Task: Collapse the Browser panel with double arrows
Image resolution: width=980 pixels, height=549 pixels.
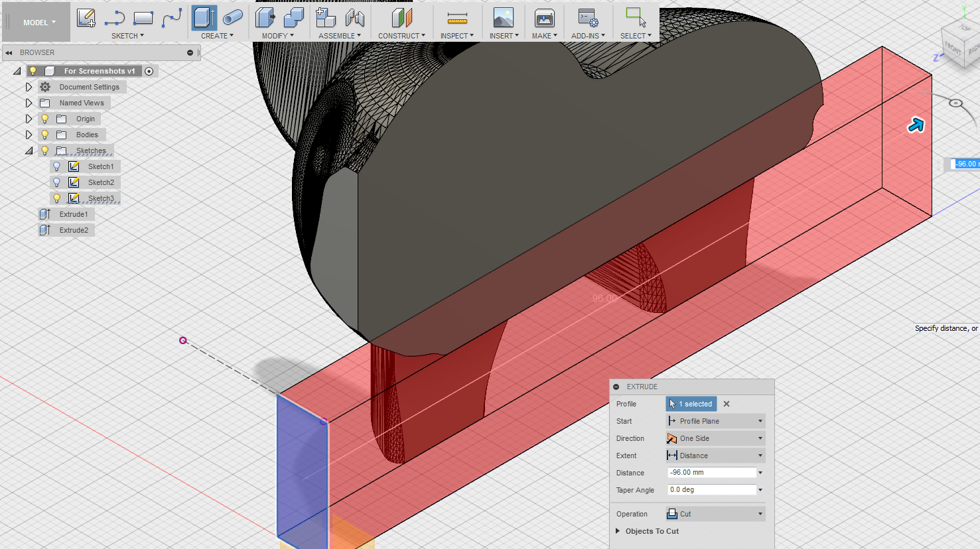Action: click(9, 52)
